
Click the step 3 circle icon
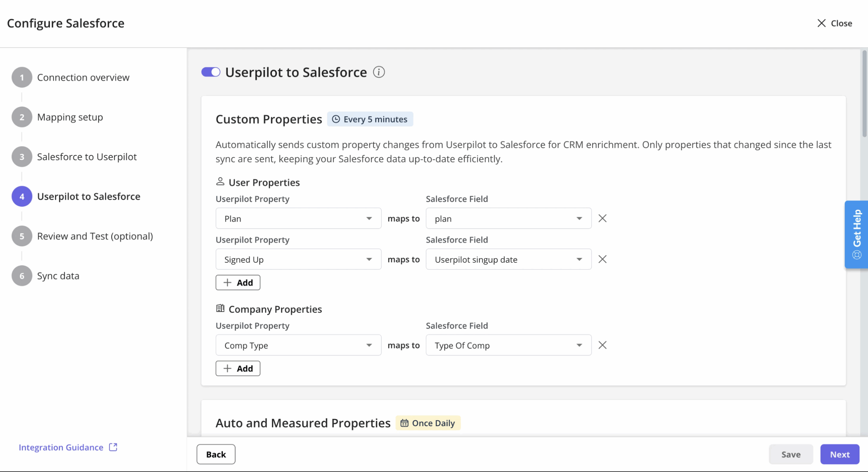pyautogui.click(x=22, y=157)
